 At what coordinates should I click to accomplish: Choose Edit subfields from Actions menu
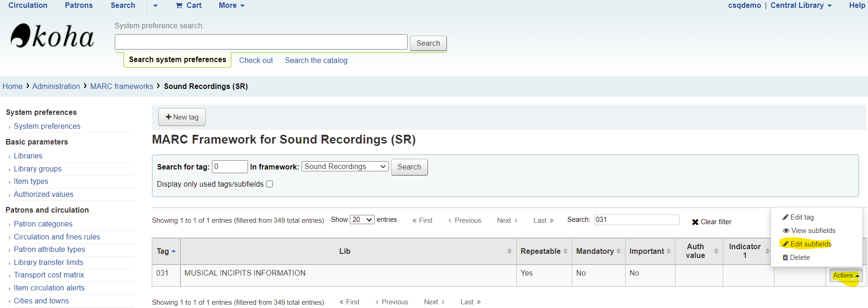[807, 244]
